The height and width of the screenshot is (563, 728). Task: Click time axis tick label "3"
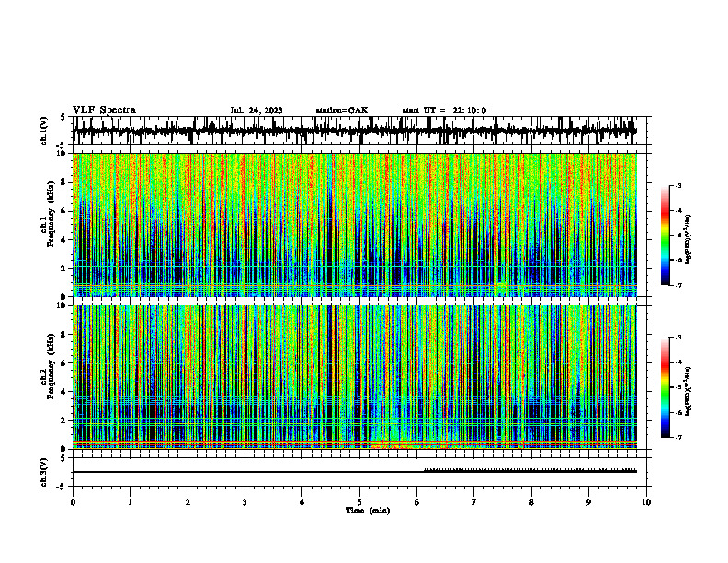pyautogui.click(x=245, y=502)
